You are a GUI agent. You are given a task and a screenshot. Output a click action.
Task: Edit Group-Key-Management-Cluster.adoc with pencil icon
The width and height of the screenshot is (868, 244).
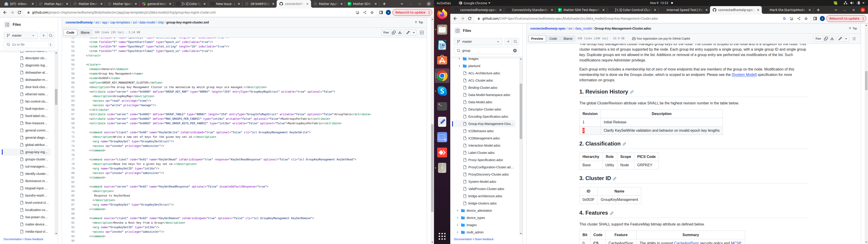coord(839,38)
